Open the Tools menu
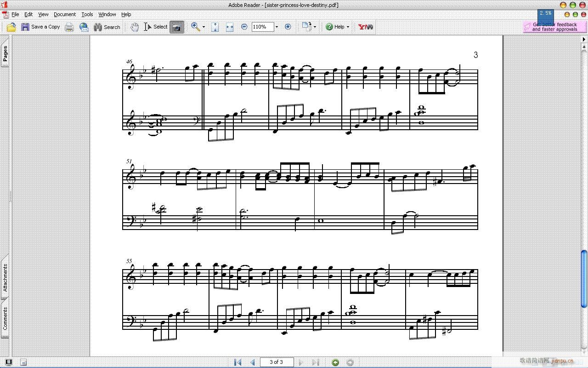 [x=87, y=14]
